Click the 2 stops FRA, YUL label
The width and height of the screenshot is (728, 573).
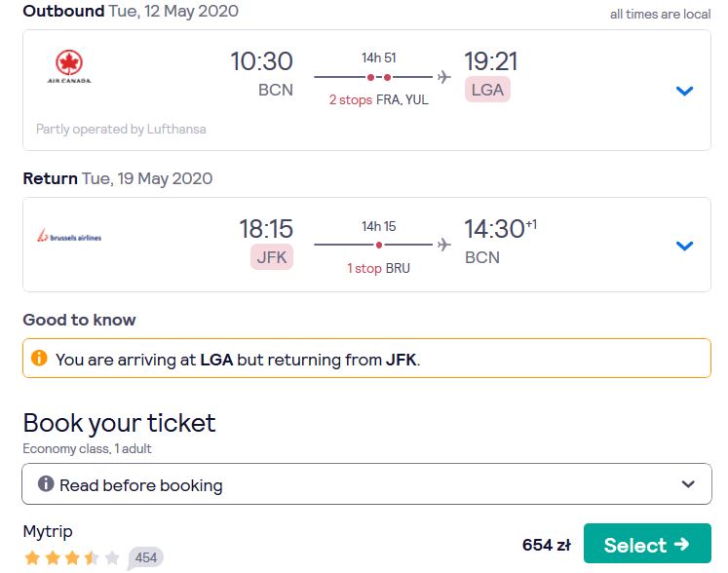(379, 99)
